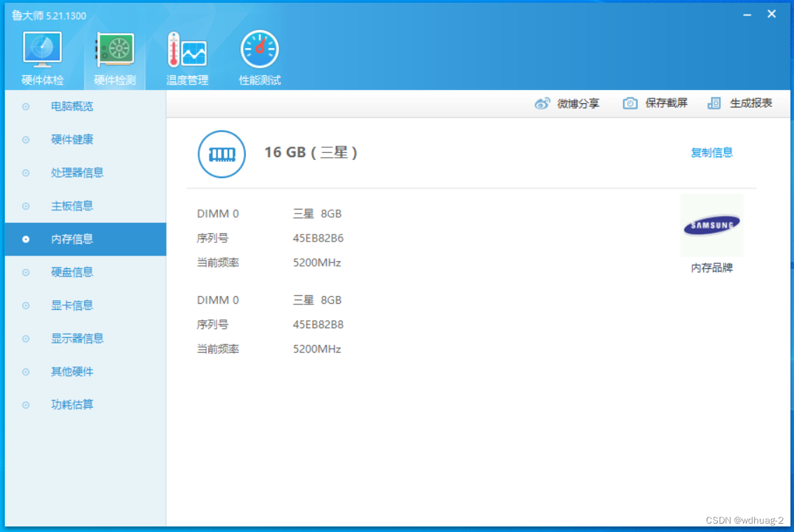Image resolution: width=794 pixels, height=532 pixels.
Task: Click the 复制信息 link
Action: point(712,152)
